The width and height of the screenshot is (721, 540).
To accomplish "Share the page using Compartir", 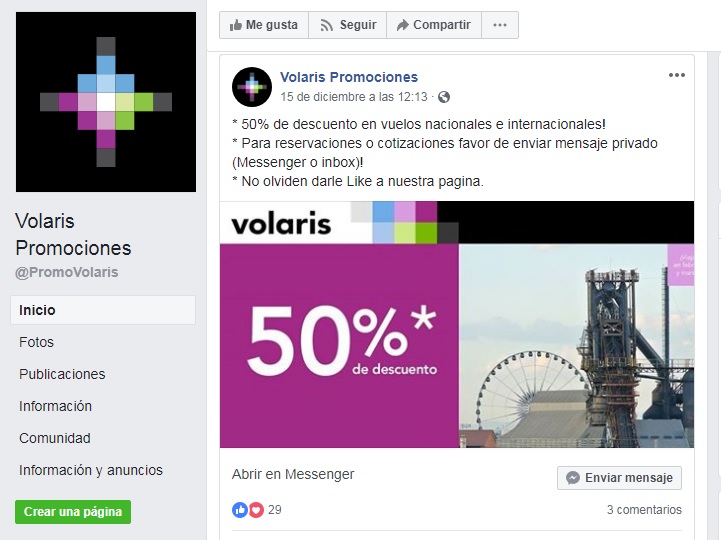I will coord(434,25).
